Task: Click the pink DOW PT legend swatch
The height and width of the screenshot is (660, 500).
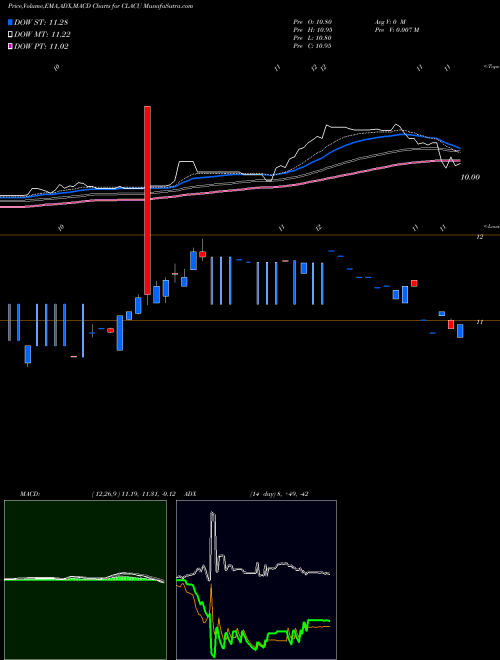Action: tap(11, 46)
